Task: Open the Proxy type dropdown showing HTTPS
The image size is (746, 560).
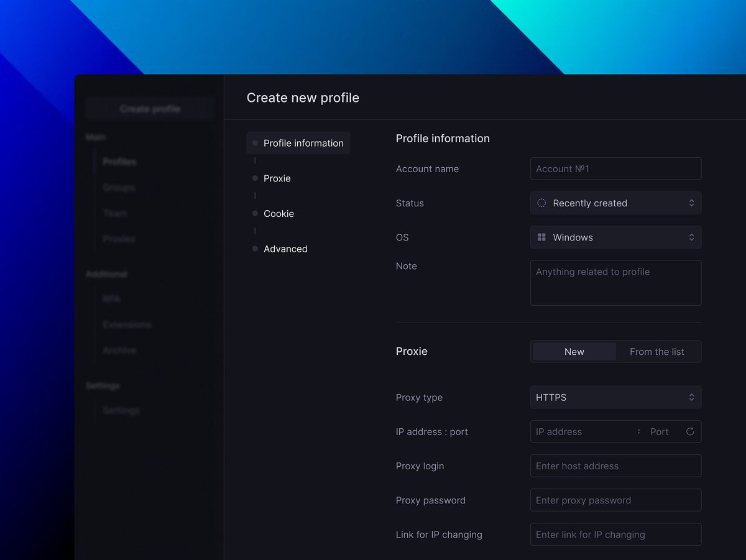Action: pos(615,397)
